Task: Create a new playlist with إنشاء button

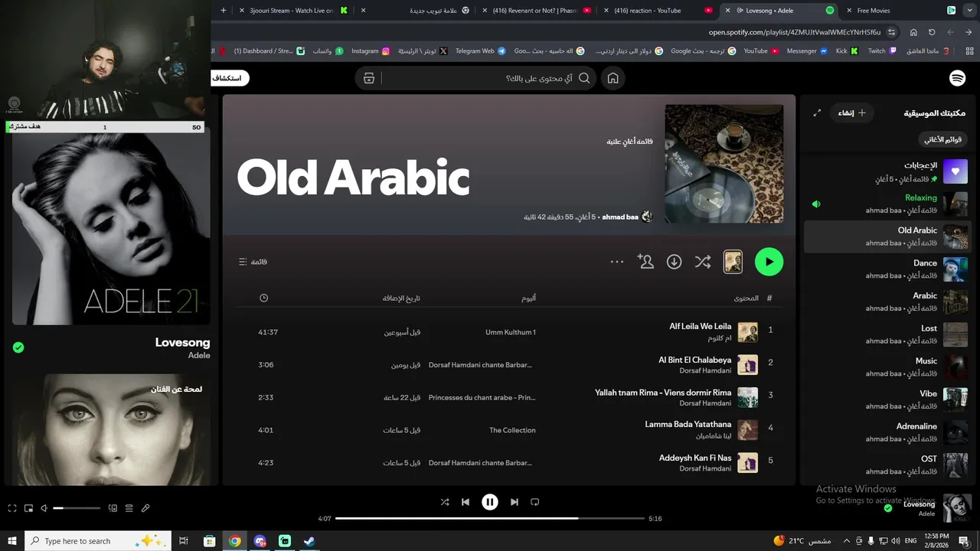Action: [x=851, y=112]
